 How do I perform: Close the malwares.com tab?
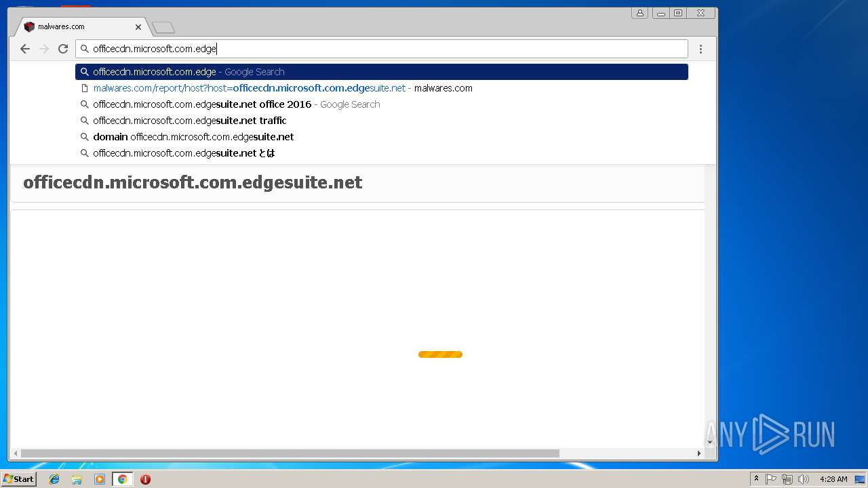(x=138, y=27)
